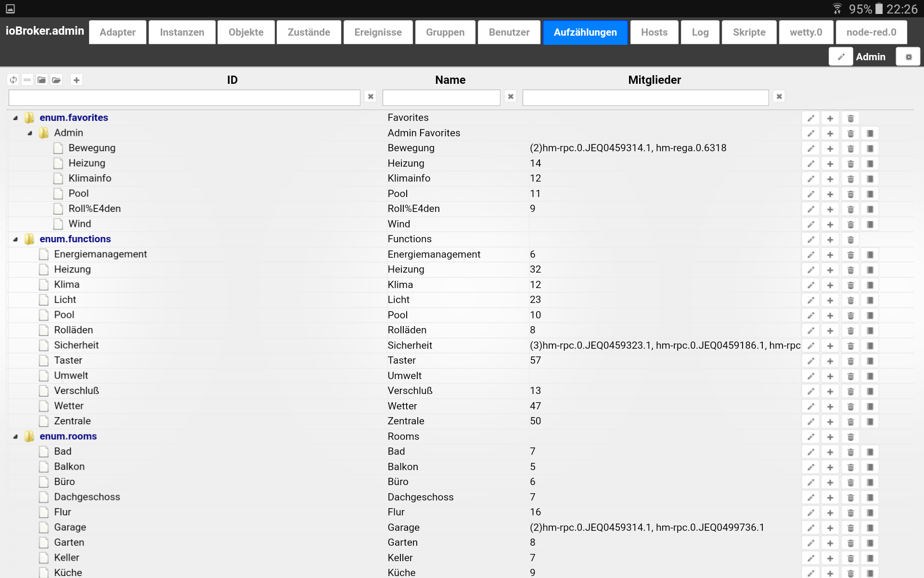This screenshot has height=578, width=924.
Task: Collapse the enum.functions folder
Action: coord(15,239)
